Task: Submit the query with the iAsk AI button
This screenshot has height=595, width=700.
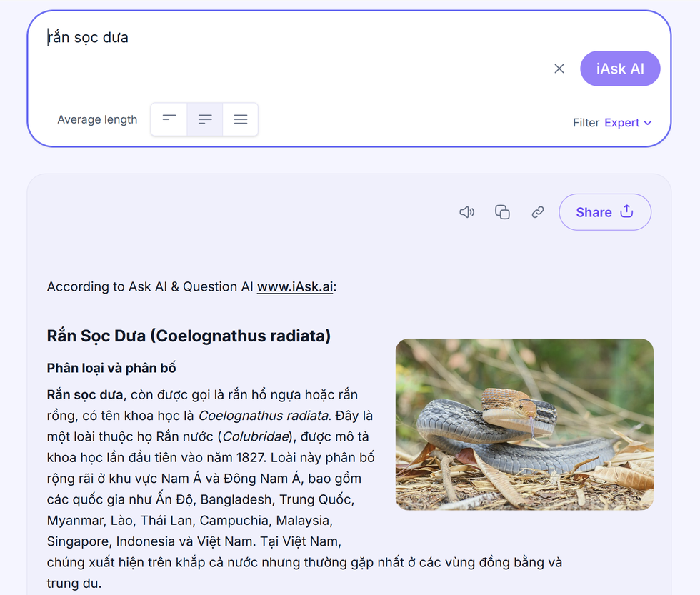Action: tap(620, 69)
